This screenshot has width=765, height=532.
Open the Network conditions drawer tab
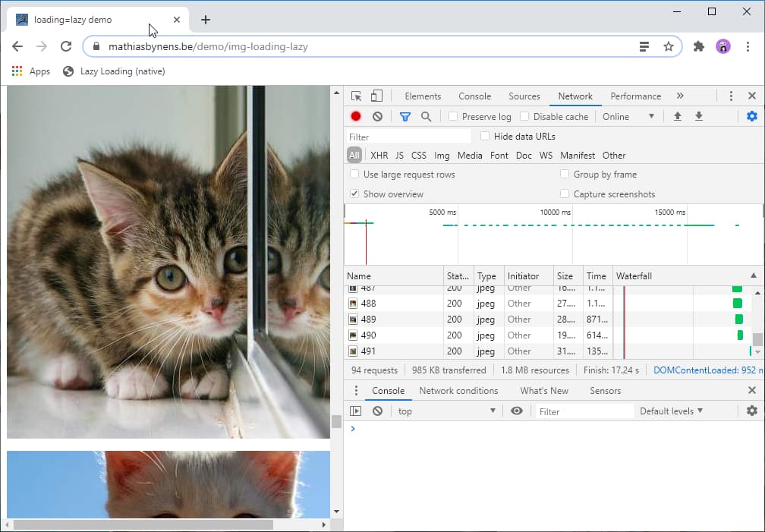point(458,391)
